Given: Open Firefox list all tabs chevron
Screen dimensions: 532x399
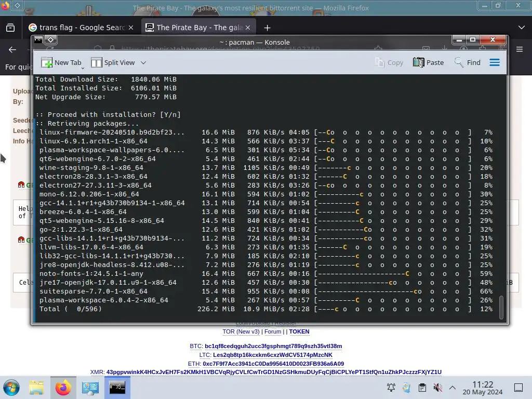Looking at the screenshot, I should pos(522,28).
